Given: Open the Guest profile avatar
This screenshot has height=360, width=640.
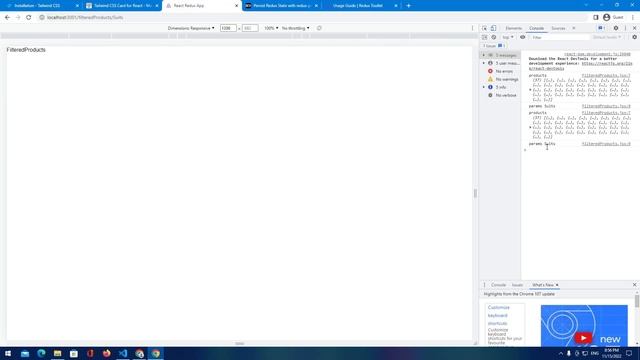Looking at the screenshot, I should (607, 18).
